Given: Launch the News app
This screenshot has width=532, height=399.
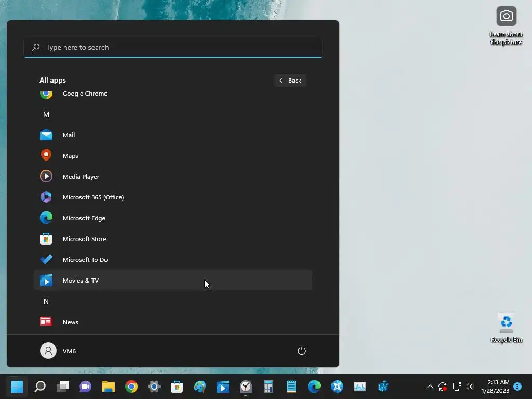Looking at the screenshot, I should point(172,322).
